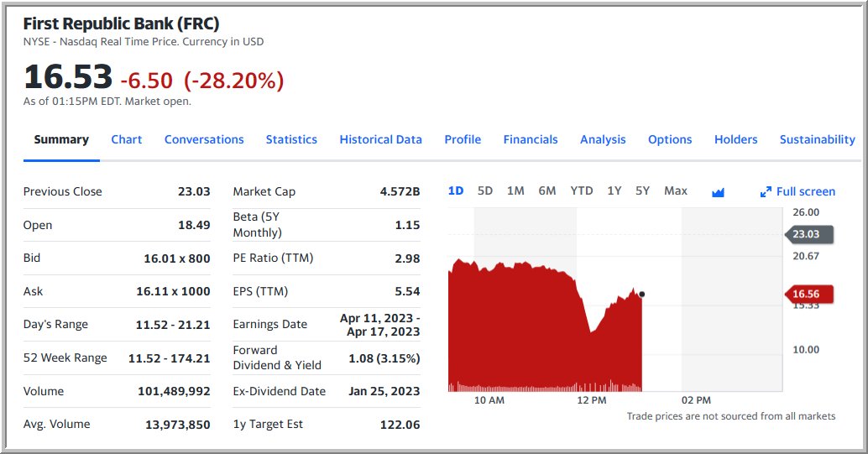Click the EPS (TTM) value 5.54
Image resolution: width=868 pixels, height=454 pixels.
407,291
